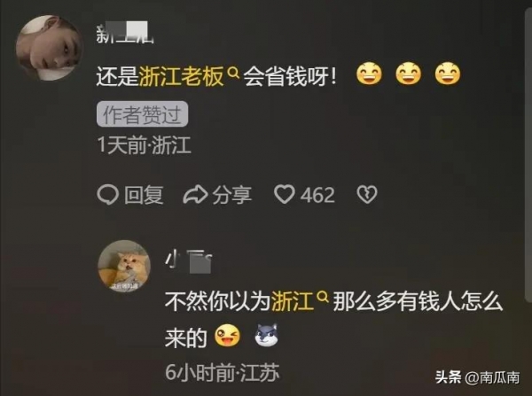Click search magnifier beside 浙江 in reply
The width and height of the screenshot is (532, 396).
[x=323, y=298]
